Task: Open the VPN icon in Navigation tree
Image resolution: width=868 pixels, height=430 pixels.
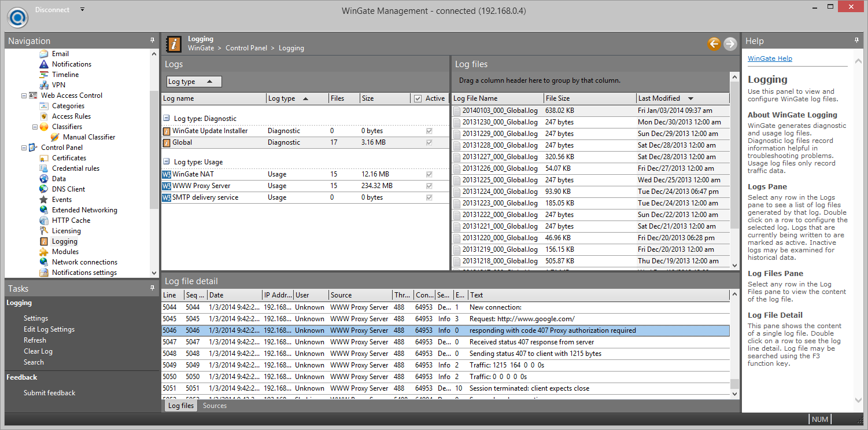Action: coord(44,85)
